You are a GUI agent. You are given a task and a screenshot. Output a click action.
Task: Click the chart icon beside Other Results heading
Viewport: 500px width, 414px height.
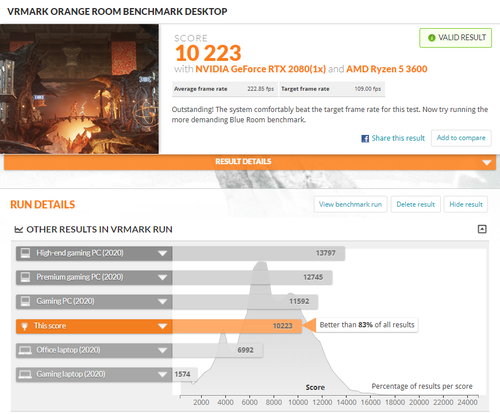(x=19, y=229)
